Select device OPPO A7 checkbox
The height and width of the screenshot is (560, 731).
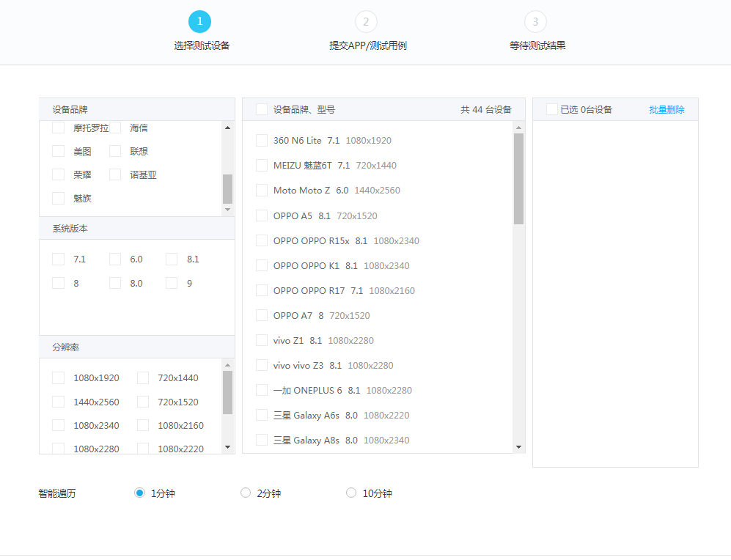tap(262, 315)
